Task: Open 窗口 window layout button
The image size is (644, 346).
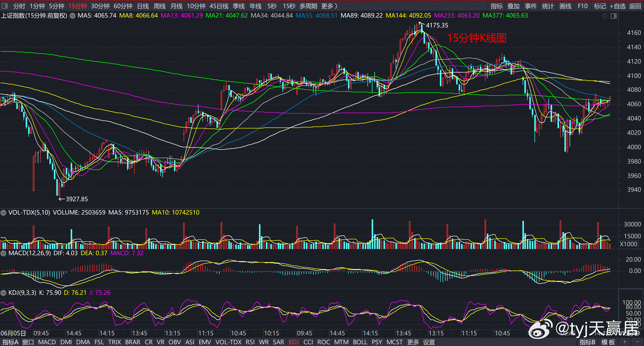Action: (x=28, y=342)
